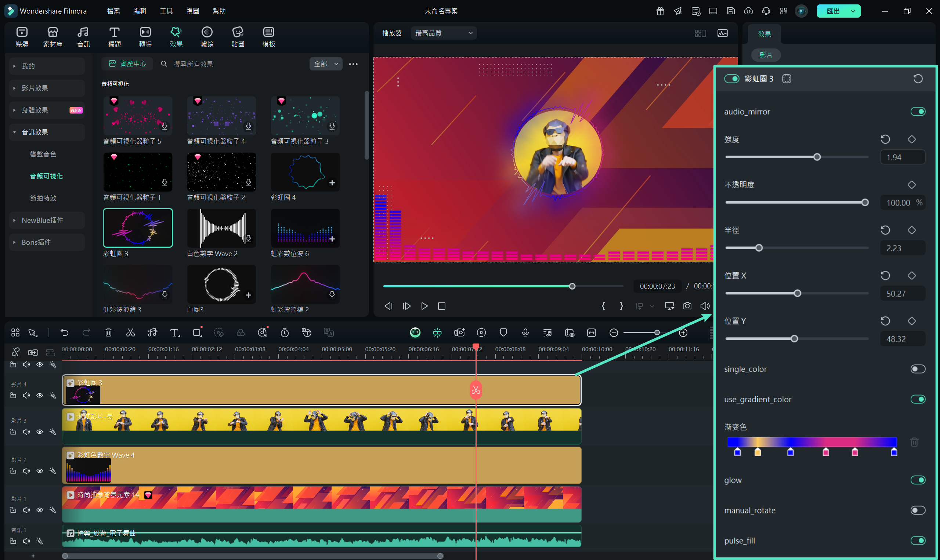Open the 貼圖 stickers panel
This screenshot has width=940, height=560.
238,37
